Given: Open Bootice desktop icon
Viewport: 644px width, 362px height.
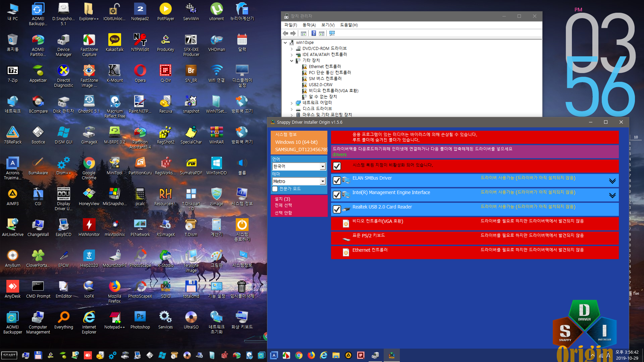Looking at the screenshot, I should [x=38, y=135].
